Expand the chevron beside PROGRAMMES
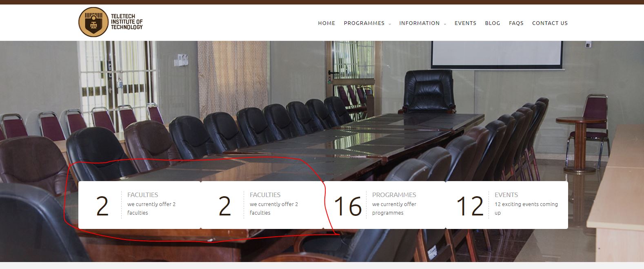Viewport: 644px width, 269px height. tap(390, 24)
